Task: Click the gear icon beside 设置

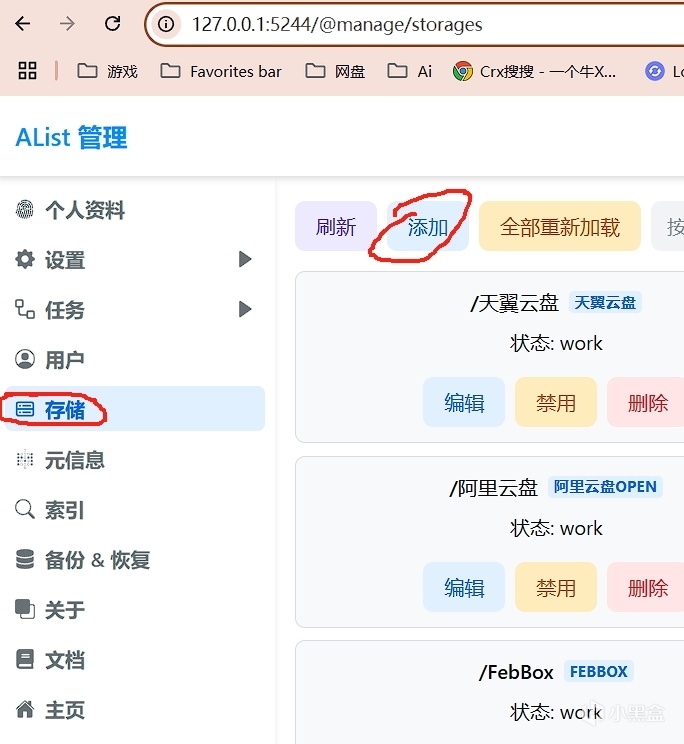Action: point(24,260)
